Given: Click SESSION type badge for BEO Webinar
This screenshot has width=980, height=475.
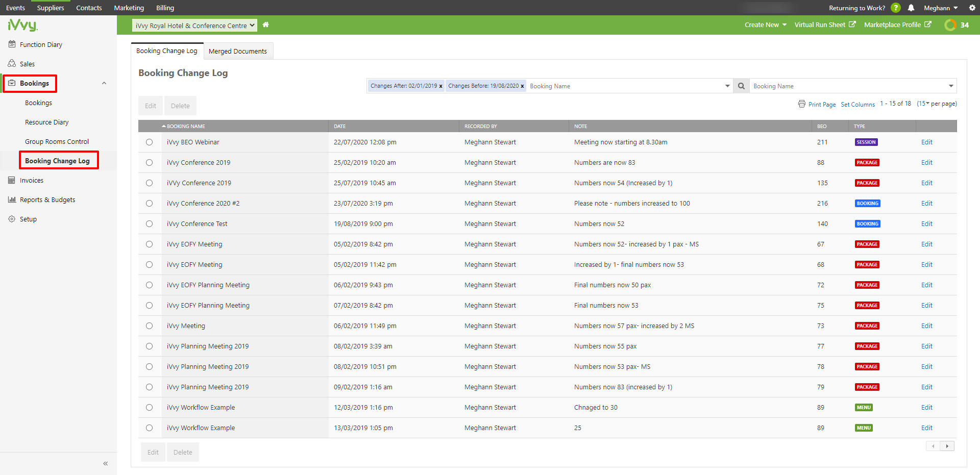Looking at the screenshot, I should (x=866, y=142).
